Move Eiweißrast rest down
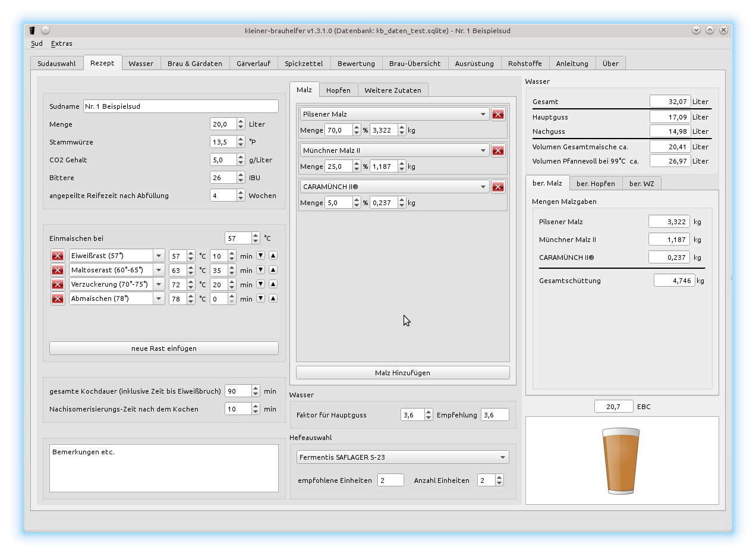Image resolution: width=756 pixels, height=556 pixels. click(260, 256)
